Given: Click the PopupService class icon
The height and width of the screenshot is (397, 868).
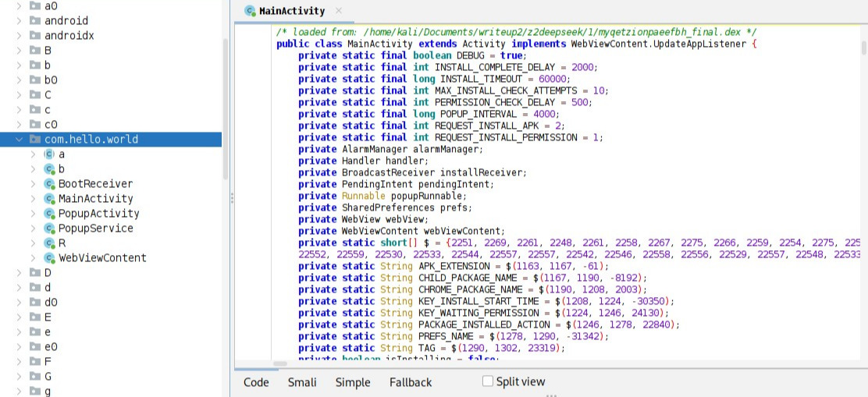Looking at the screenshot, I should point(49,229).
